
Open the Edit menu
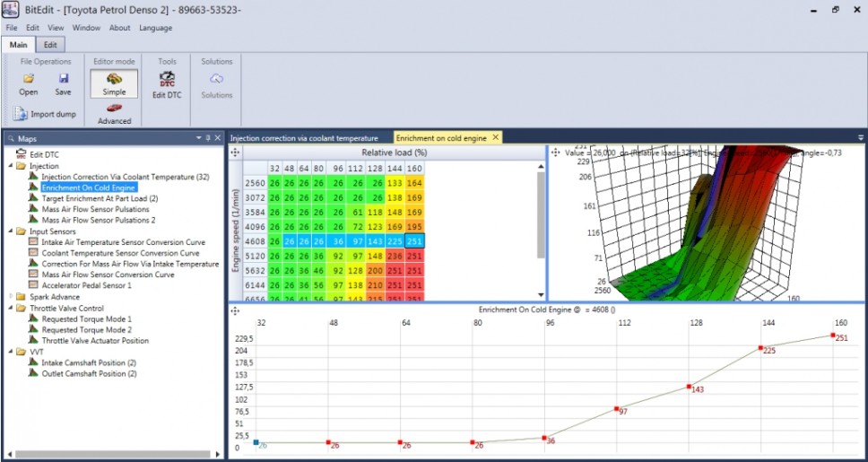32,28
